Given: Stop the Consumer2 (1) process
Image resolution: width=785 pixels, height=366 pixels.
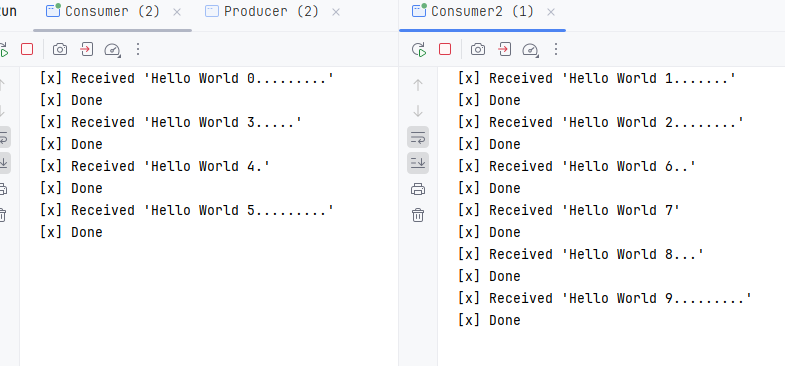Looking at the screenshot, I should click(x=445, y=49).
